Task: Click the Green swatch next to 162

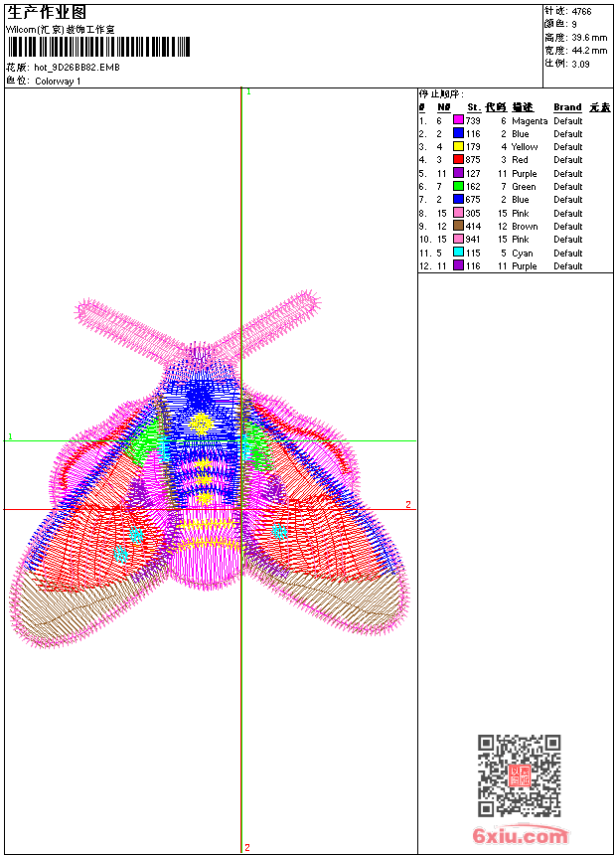Action: click(x=458, y=186)
